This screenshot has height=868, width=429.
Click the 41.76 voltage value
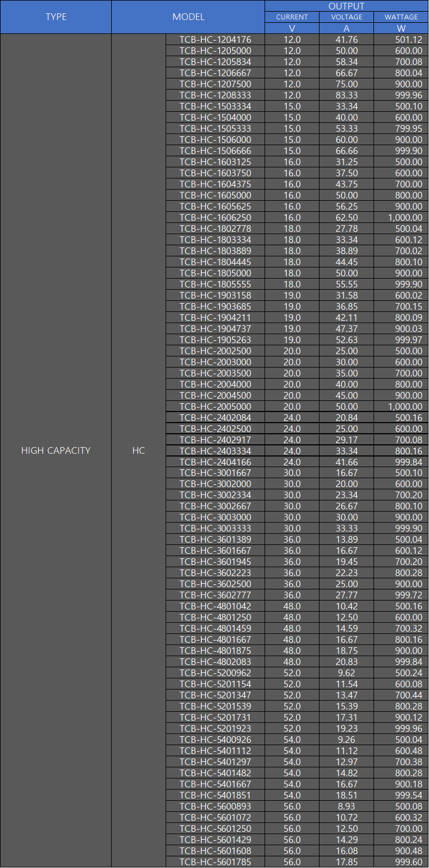pyautogui.click(x=347, y=39)
